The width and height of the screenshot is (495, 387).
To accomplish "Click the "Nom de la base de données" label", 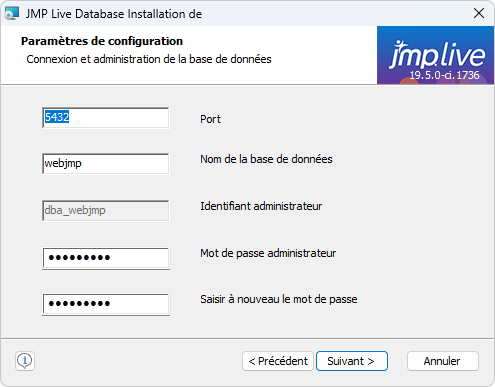I will [266, 159].
